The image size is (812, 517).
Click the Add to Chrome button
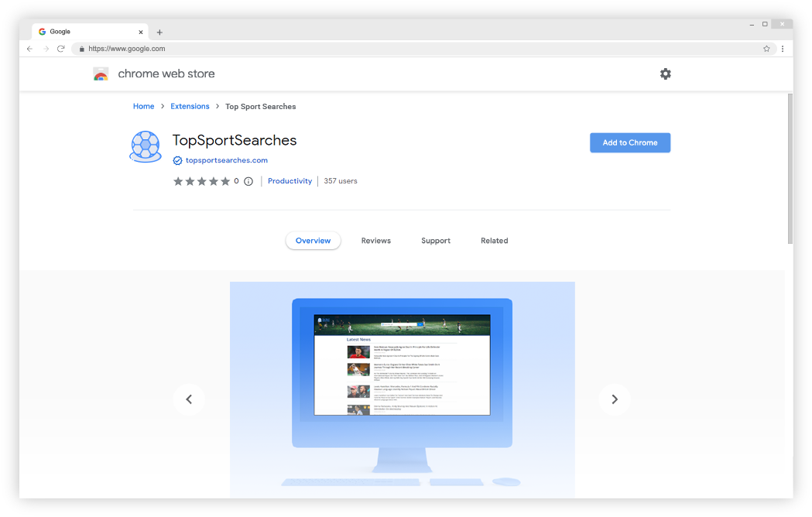(x=629, y=142)
